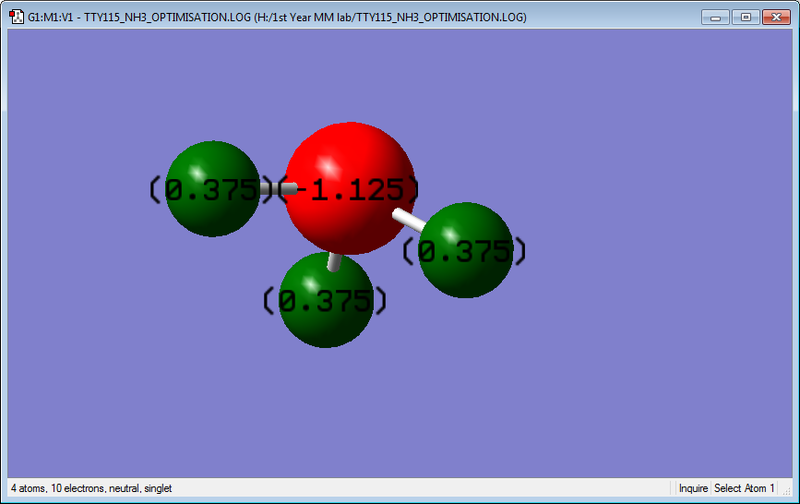Select the left green hydrogen atom

(x=213, y=189)
